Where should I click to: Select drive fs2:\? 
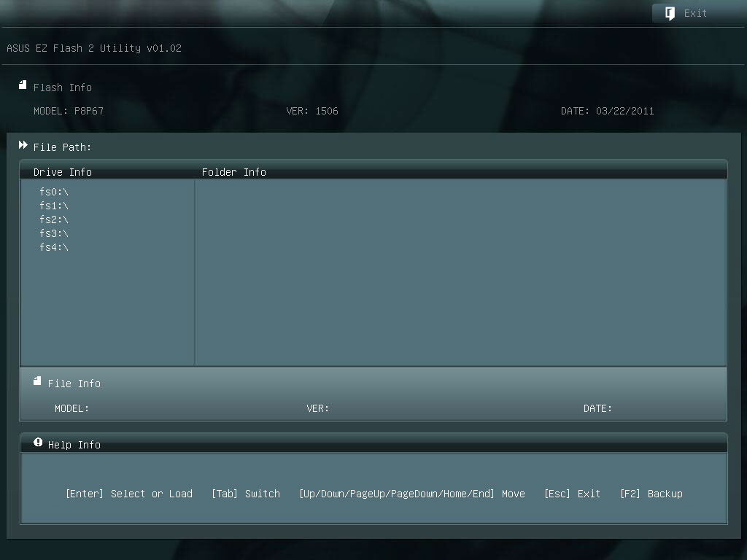[x=54, y=219]
